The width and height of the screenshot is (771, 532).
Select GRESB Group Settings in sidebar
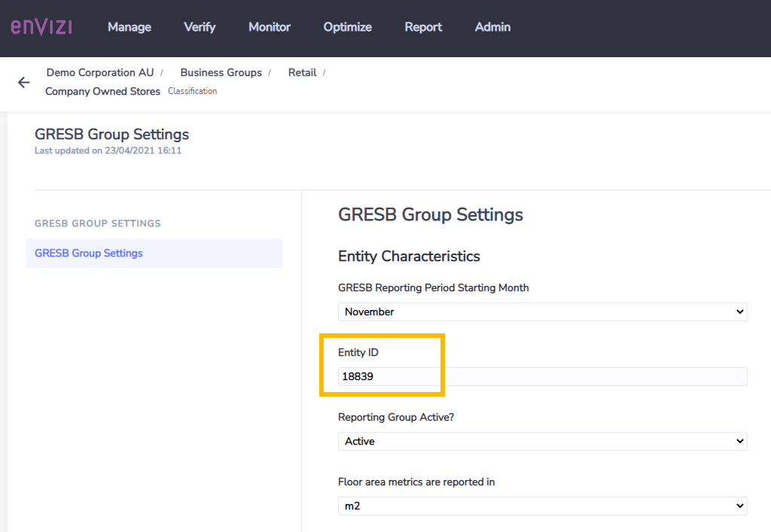coord(154,253)
